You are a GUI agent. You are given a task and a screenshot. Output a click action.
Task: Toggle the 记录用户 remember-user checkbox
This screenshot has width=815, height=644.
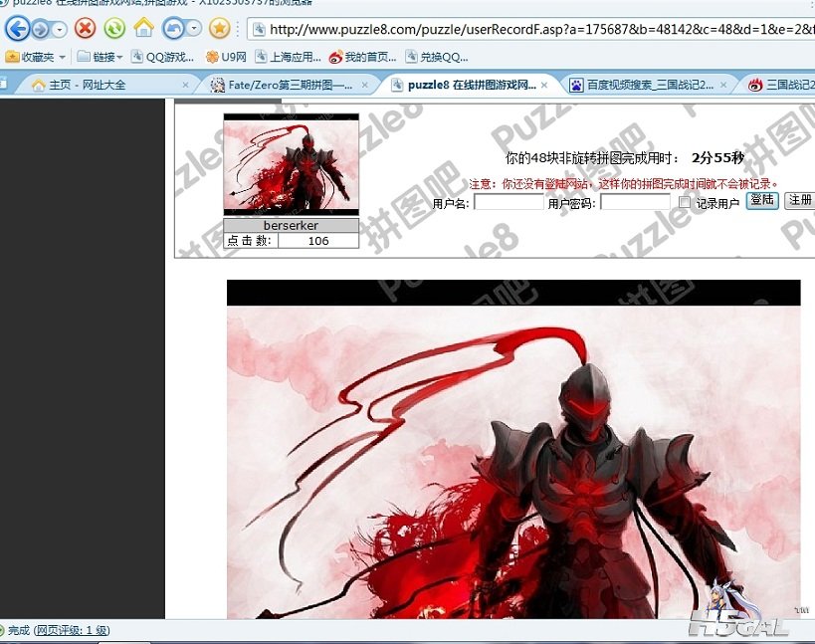coord(685,202)
